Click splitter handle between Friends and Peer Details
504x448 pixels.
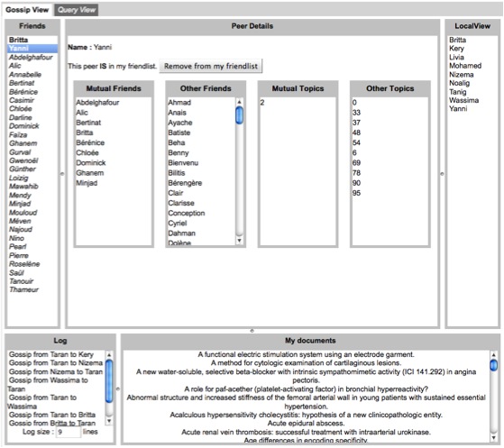(x=62, y=174)
